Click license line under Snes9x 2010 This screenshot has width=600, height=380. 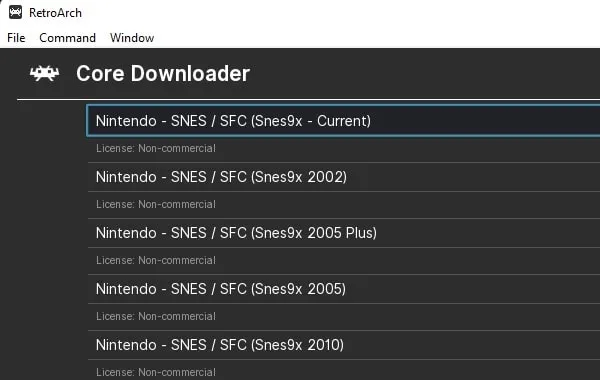(x=156, y=372)
